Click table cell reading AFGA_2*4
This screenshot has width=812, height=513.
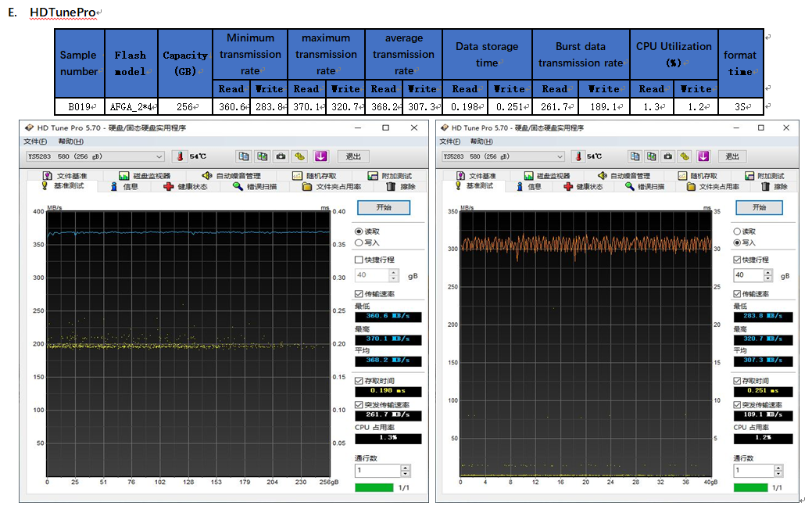click(x=131, y=107)
